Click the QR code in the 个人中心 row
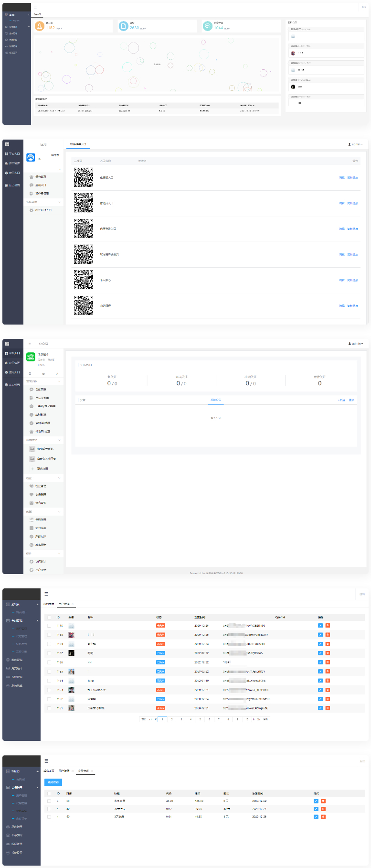The image size is (371, 868). pyautogui.click(x=84, y=280)
